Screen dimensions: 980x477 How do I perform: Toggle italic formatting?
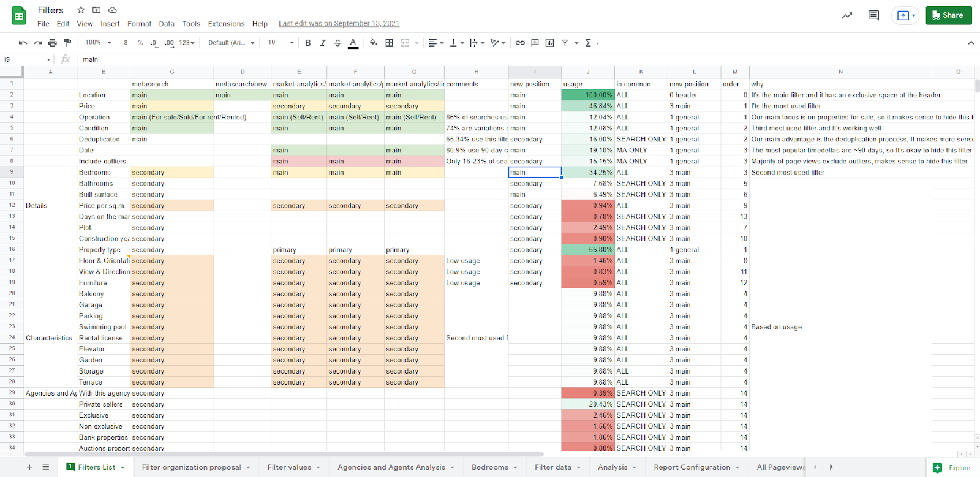[x=323, y=43]
